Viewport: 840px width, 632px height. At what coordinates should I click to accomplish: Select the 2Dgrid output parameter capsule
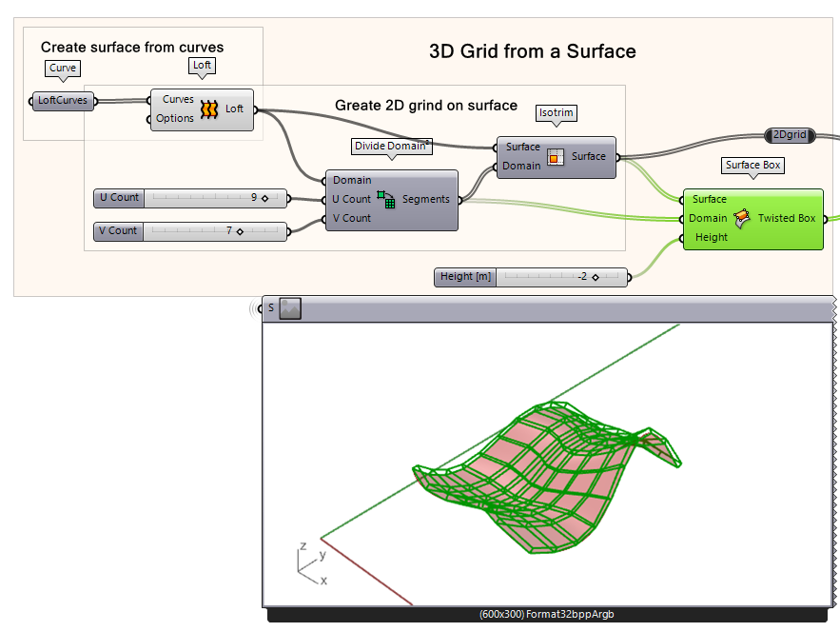(789, 135)
